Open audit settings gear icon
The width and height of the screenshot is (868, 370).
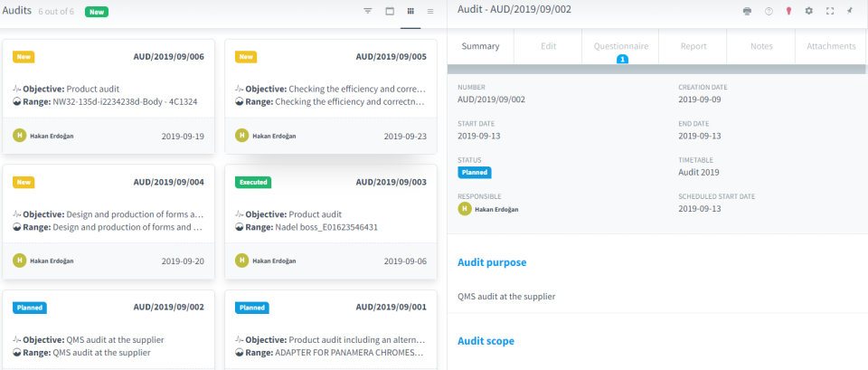tap(809, 11)
